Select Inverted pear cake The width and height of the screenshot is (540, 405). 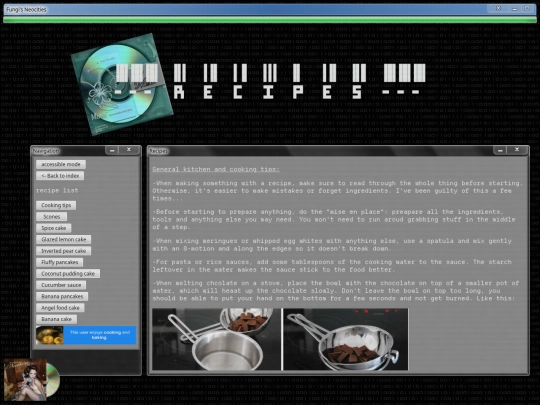64,251
